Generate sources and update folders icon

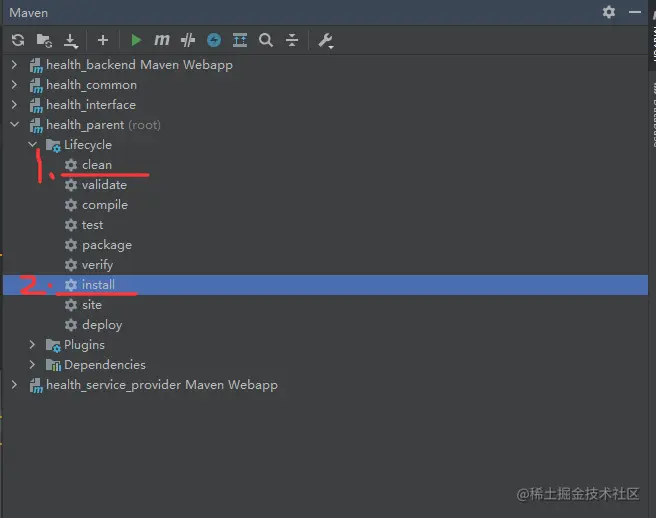click(44, 41)
